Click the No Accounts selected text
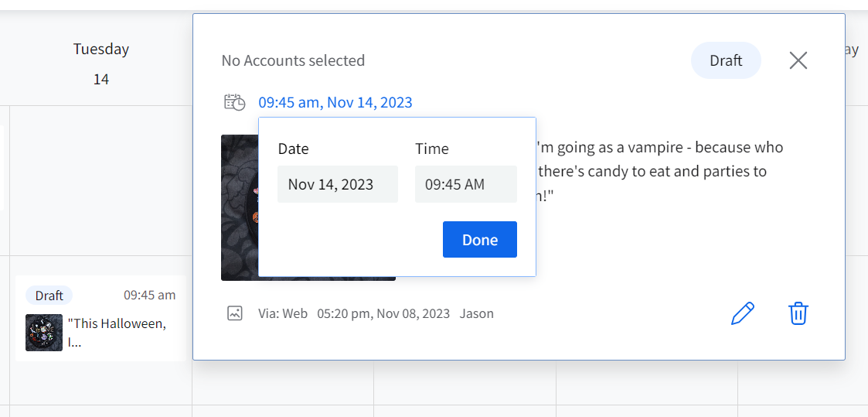This screenshot has width=868, height=417. pos(293,60)
